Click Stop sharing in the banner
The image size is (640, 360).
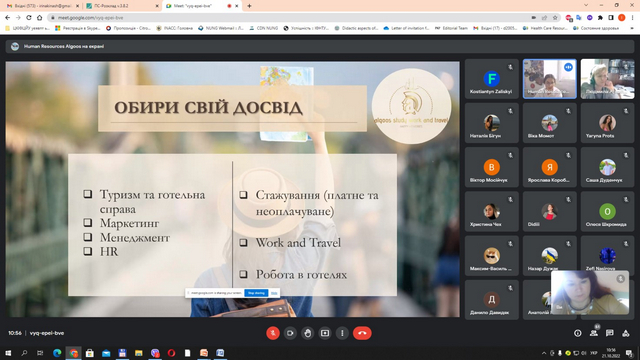pyautogui.click(x=256, y=293)
